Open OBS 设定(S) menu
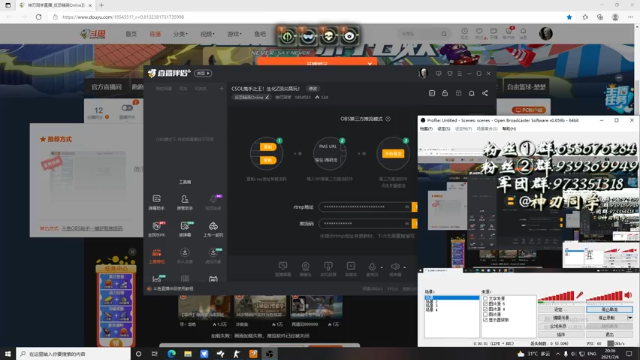 [x=444, y=129]
